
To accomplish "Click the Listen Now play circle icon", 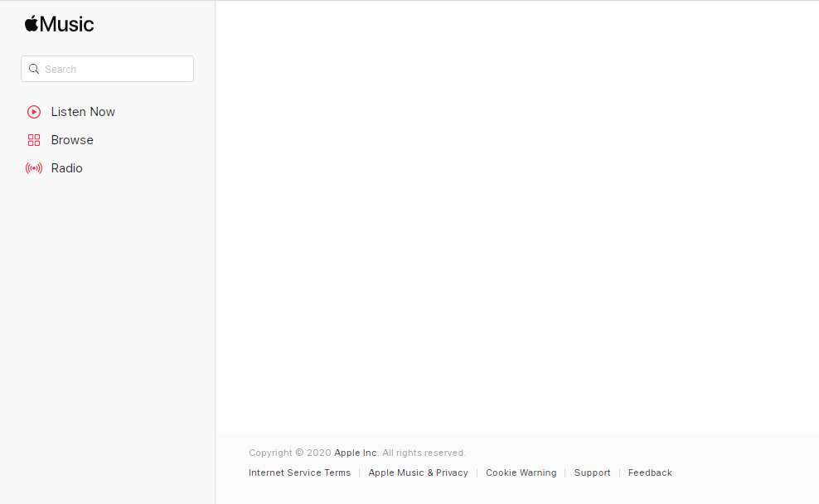I will (34, 112).
